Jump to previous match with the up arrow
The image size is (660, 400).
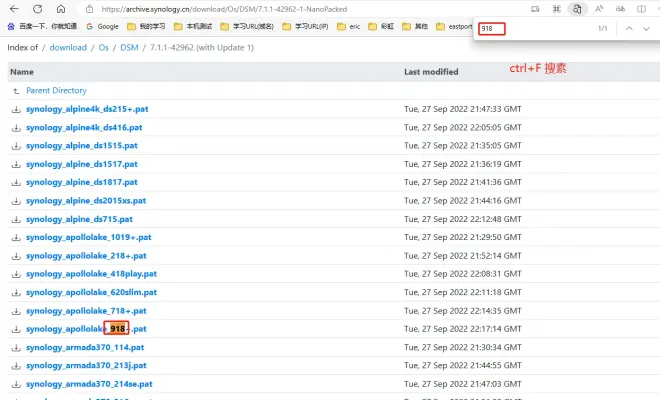(x=629, y=29)
